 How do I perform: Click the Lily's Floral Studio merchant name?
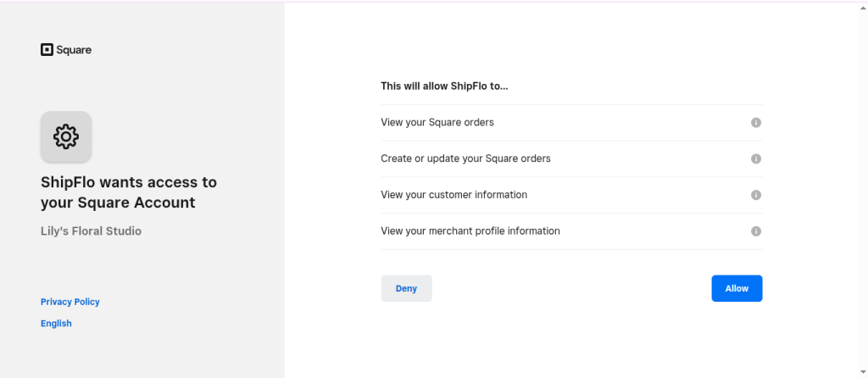[91, 231]
